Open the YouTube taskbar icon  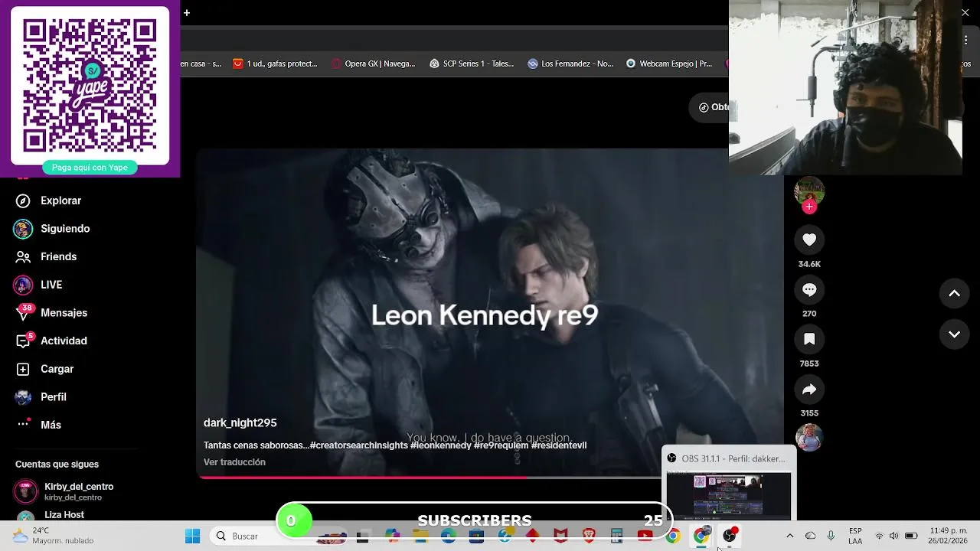coord(645,536)
